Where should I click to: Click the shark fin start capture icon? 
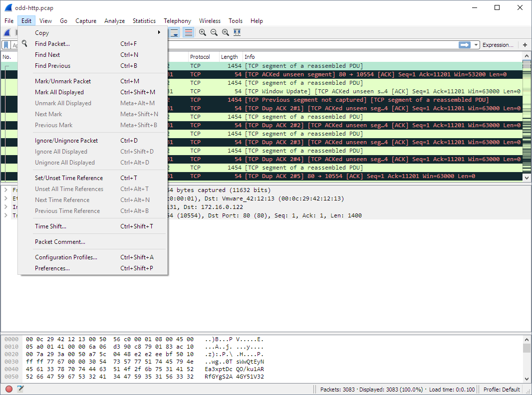(x=7, y=32)
